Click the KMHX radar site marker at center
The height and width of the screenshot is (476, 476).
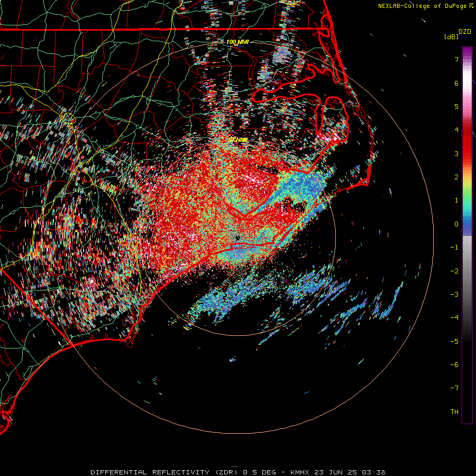pyautogui.click(x=237, y=237)
